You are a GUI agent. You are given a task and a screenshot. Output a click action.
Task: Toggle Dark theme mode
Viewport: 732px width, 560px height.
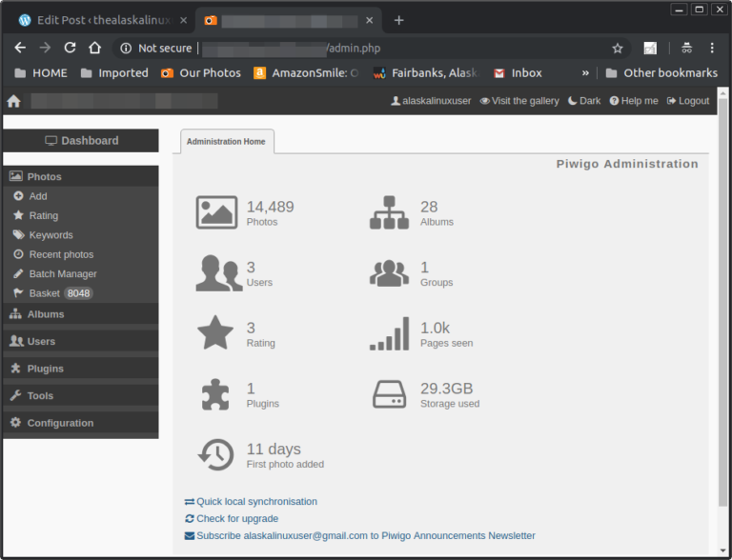coord(584,101)
